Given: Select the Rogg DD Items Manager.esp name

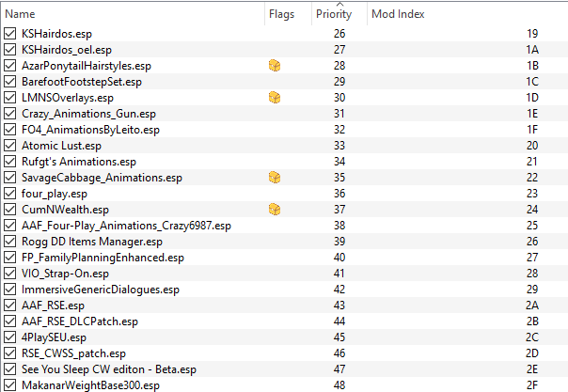Looking at the screenshot, I should point(92,242).
